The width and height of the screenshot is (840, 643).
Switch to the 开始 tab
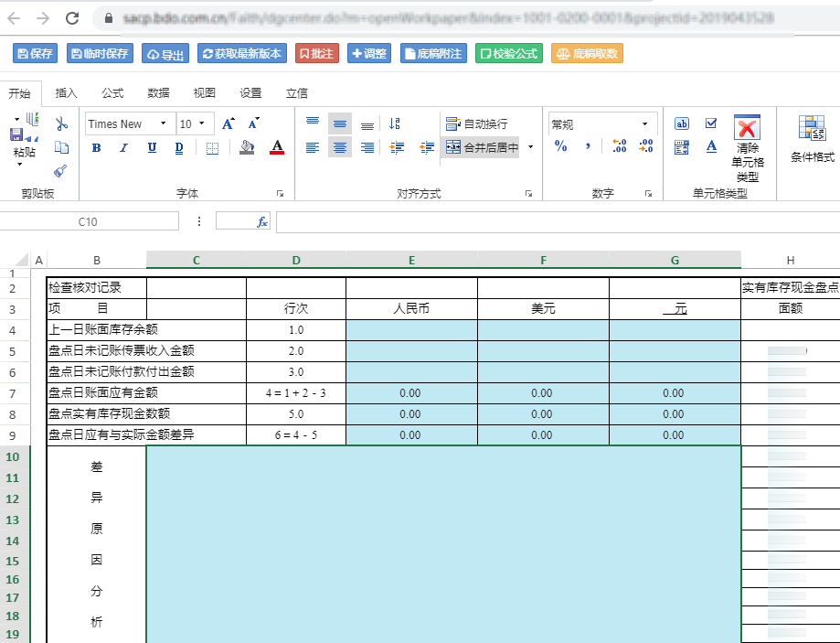pyautogui.click(x=20, y=93)
